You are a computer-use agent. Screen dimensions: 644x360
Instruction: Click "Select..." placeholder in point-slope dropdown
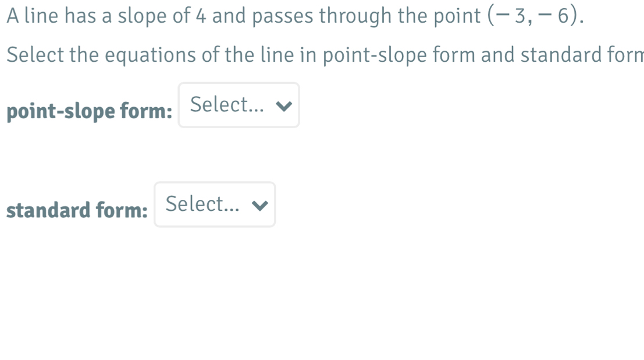[227, 105]
